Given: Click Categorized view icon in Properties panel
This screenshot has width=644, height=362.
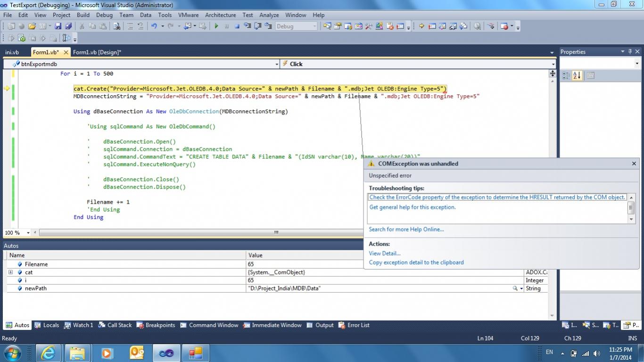Looking at the screenshot, I should pyautogui.click(x=566, y=75).
